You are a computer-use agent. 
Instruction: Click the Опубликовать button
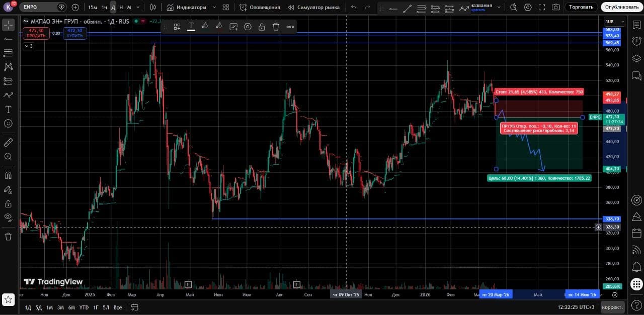tap(621, 8)
